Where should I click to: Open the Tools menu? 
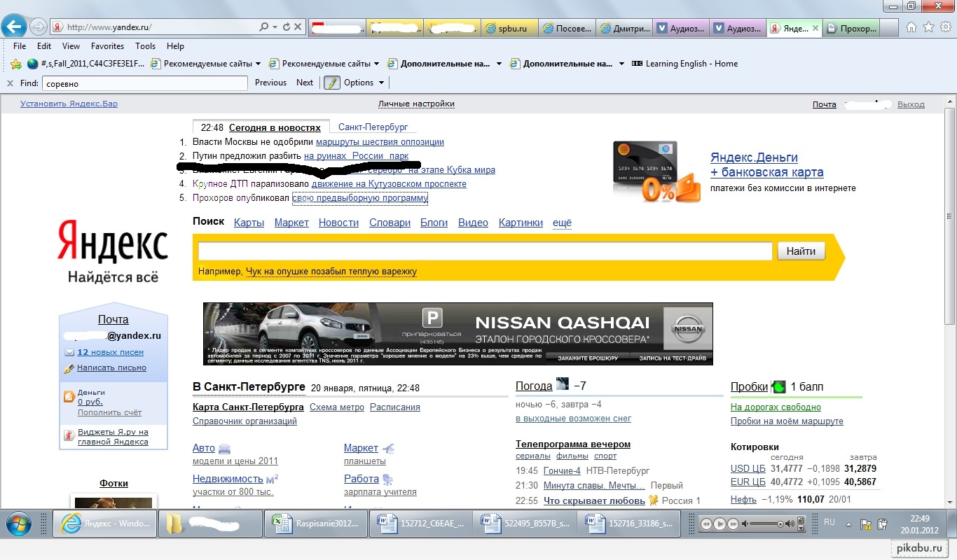point(146,46)
